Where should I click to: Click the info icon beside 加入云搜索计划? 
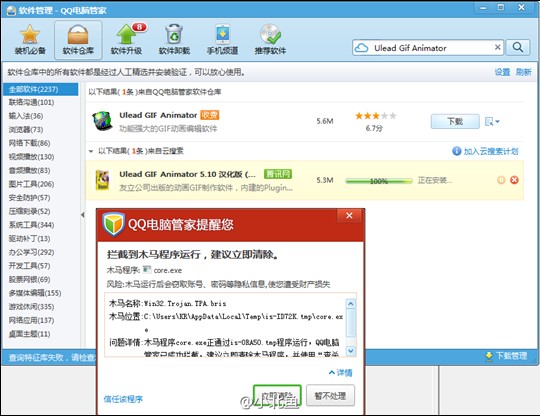pos(457,151)
